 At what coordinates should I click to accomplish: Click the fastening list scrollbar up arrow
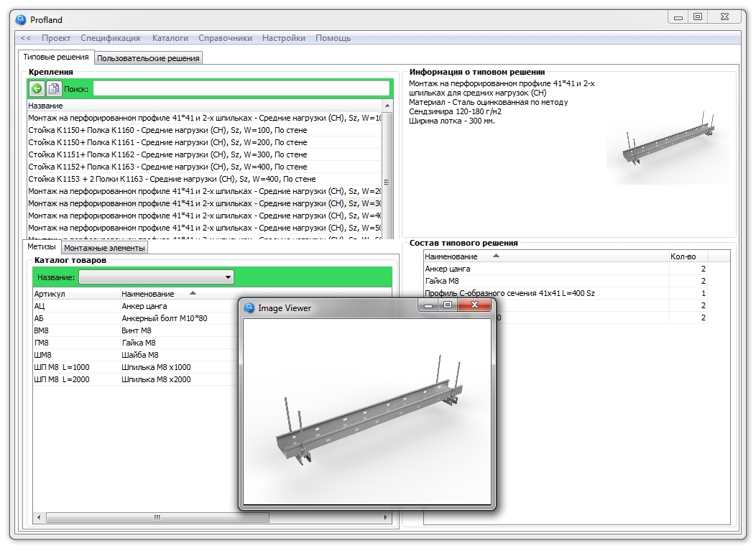pyautogui.click(x=387, y=106)
